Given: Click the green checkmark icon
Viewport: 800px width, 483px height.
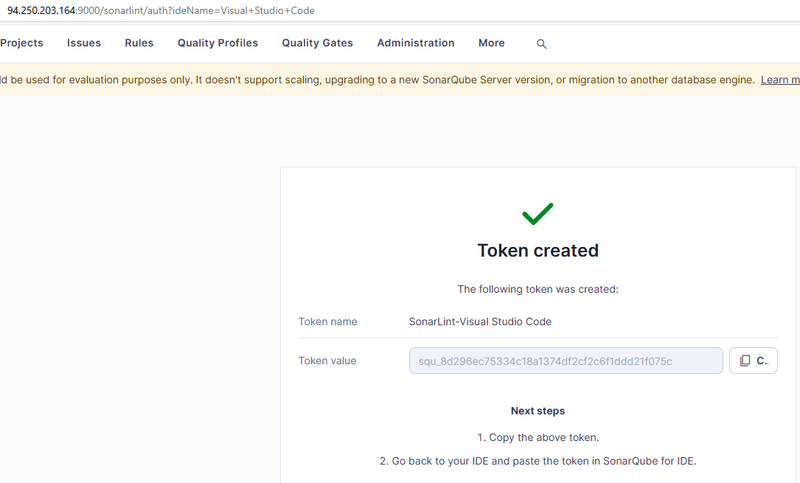Looking at the screenshot, I should coord(538,214).
